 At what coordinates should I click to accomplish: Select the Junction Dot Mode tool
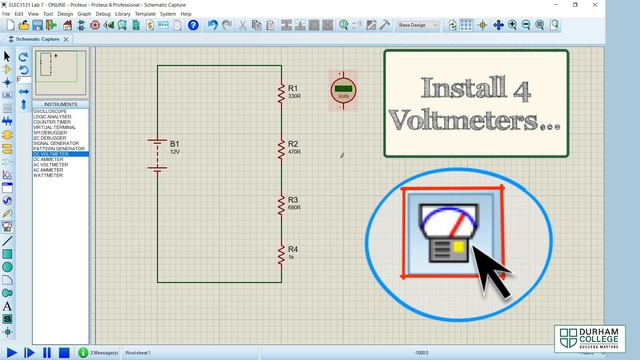point(7,82)
